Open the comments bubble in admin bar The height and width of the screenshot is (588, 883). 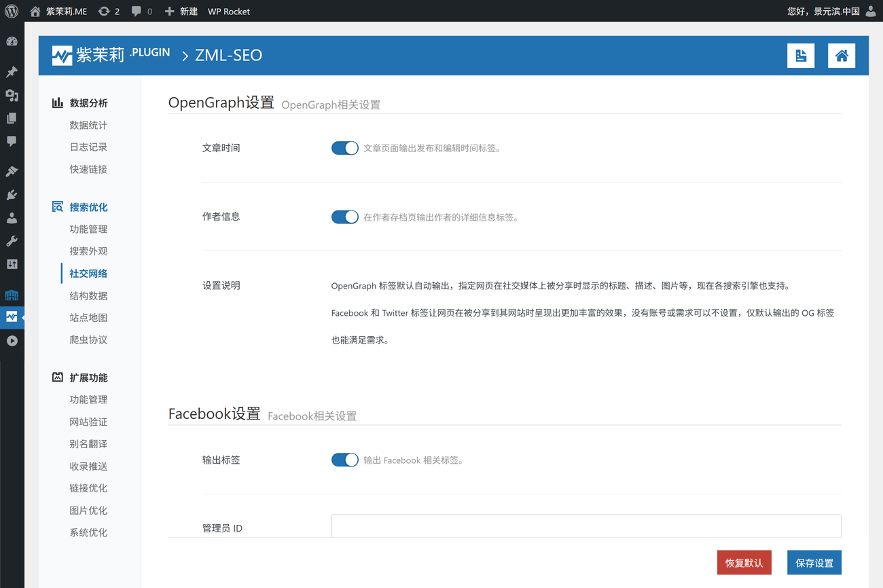pos(141,11)
